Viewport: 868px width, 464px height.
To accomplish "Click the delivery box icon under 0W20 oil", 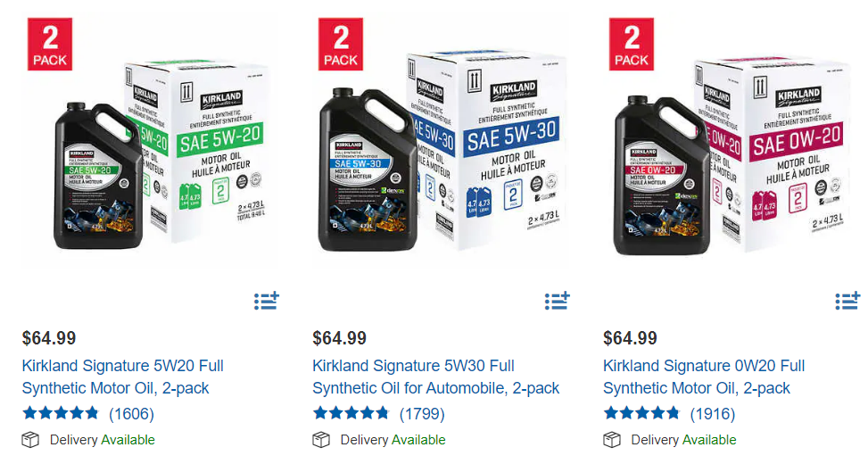I will coord(612,440).
